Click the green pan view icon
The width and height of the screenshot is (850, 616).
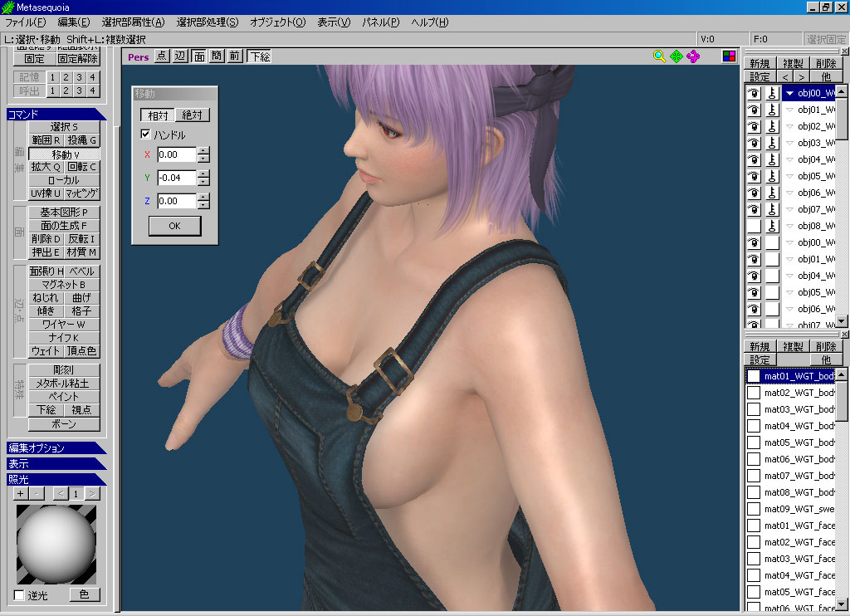click(676, 56)
